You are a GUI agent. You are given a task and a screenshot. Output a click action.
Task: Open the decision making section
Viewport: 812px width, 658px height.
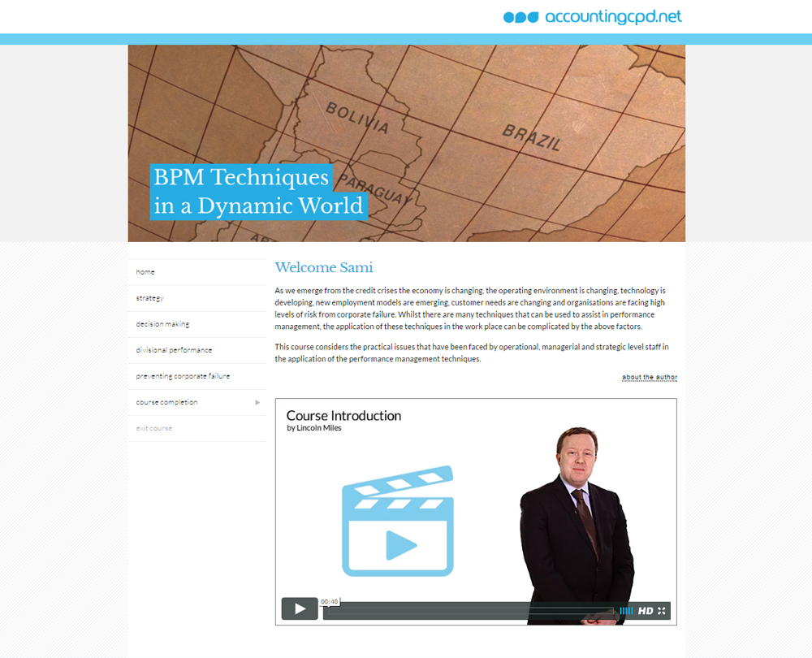tap(162, 324)
